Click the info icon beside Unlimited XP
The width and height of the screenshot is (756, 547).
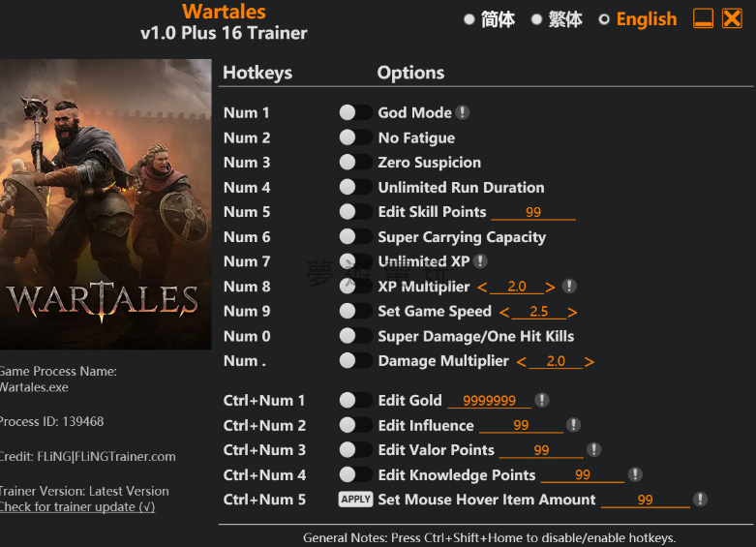[480, 261]
